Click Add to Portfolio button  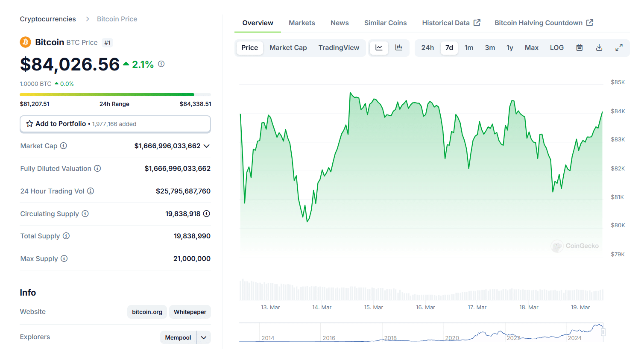click(x=115, y=124)
